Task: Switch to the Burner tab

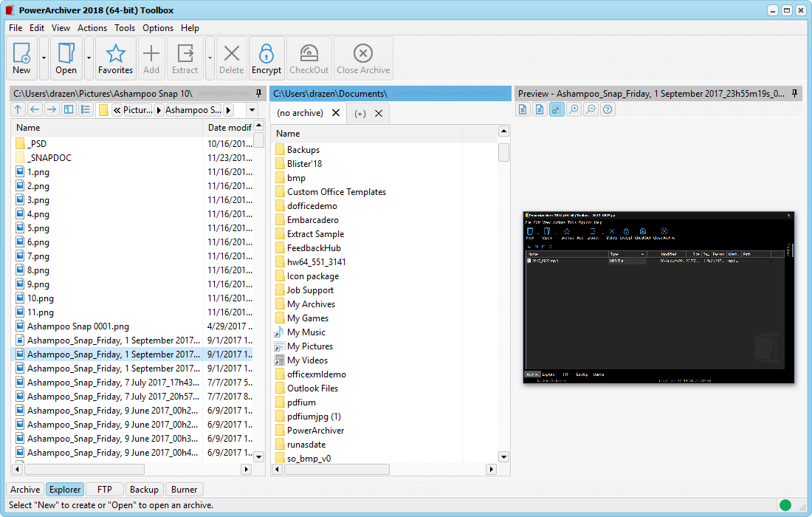Action: point(184,489)
